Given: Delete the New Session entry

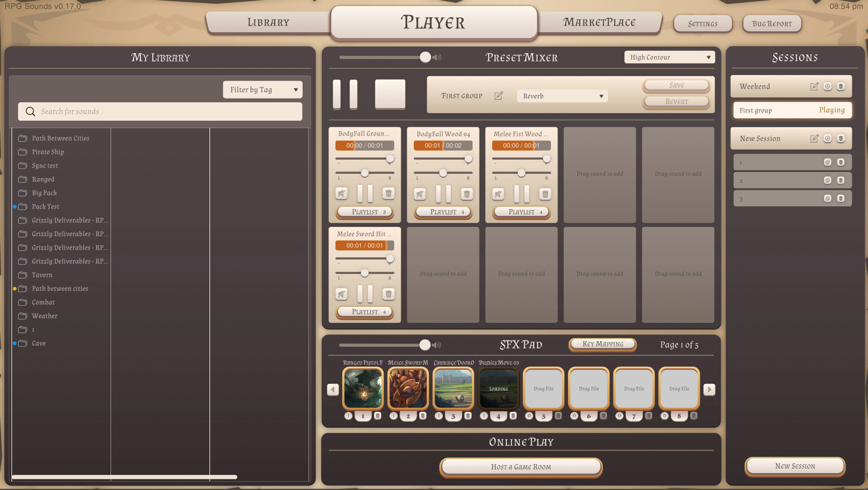Looking at the screenshot, I should click(x=841, y=139).
